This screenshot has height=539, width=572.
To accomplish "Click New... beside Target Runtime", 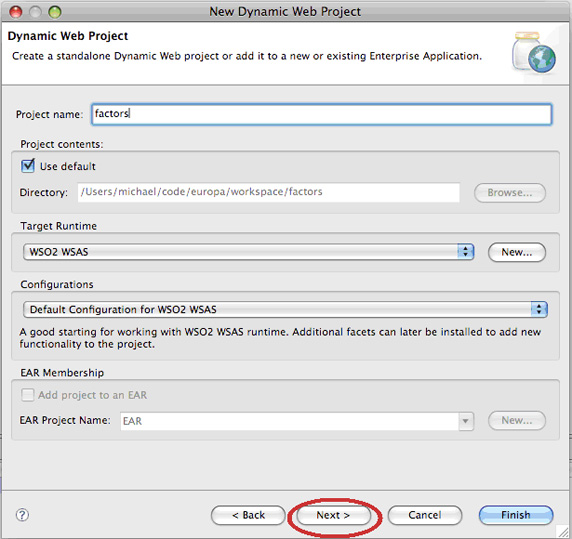I will click(517, 252).
